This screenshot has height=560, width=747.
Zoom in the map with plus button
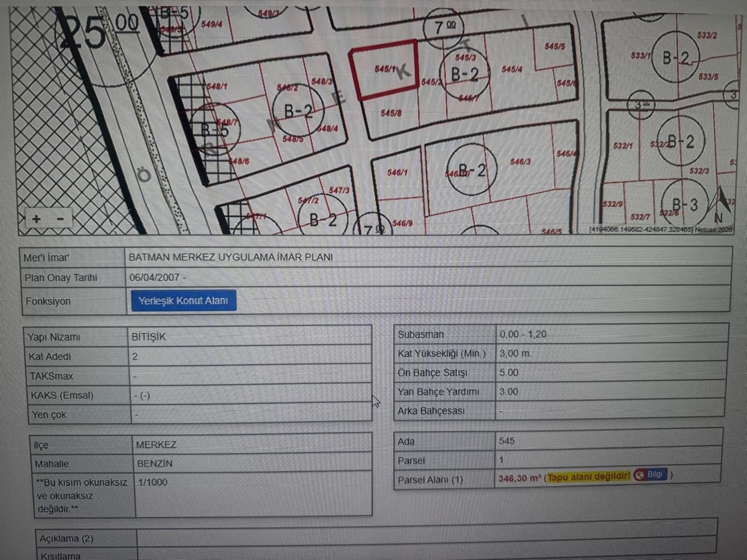(x=36, y=219)
